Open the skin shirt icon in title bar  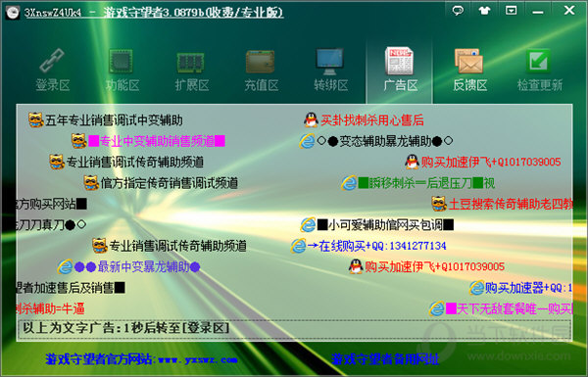(484, 11)
